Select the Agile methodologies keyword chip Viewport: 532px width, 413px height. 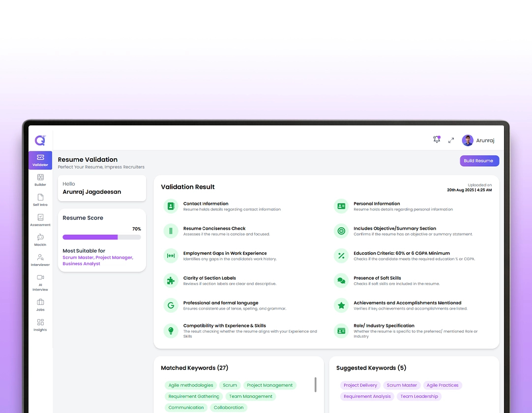click(191, 385)
